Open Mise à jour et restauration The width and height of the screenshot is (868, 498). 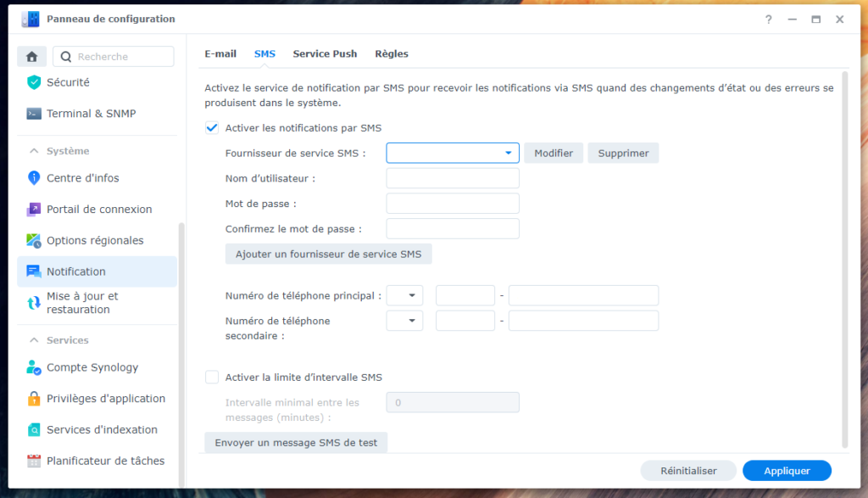(x=82, y=303)
